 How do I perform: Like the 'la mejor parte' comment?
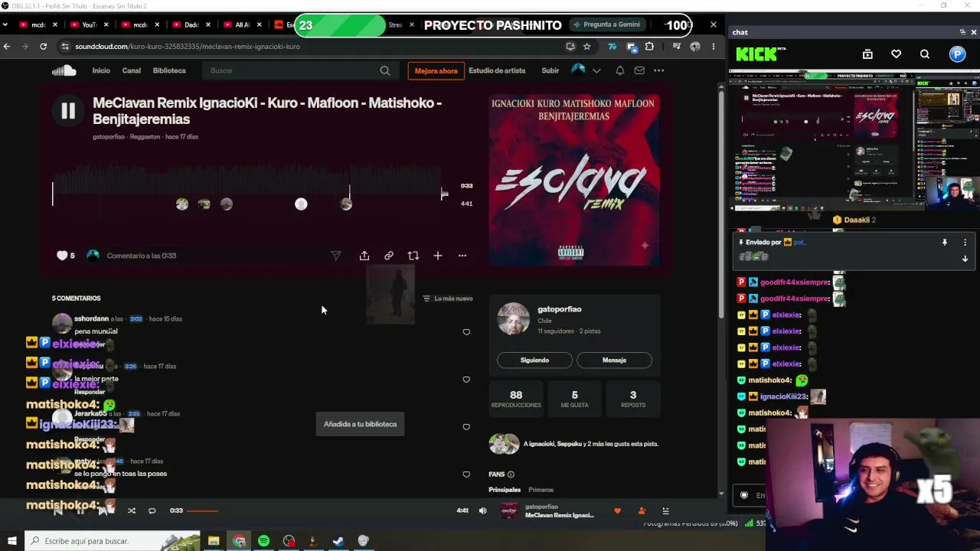coord(466,380)
